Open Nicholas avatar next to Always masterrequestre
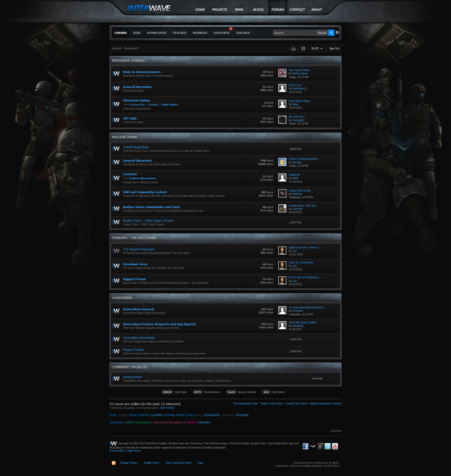The image size is (451, 476). (282, 162)
